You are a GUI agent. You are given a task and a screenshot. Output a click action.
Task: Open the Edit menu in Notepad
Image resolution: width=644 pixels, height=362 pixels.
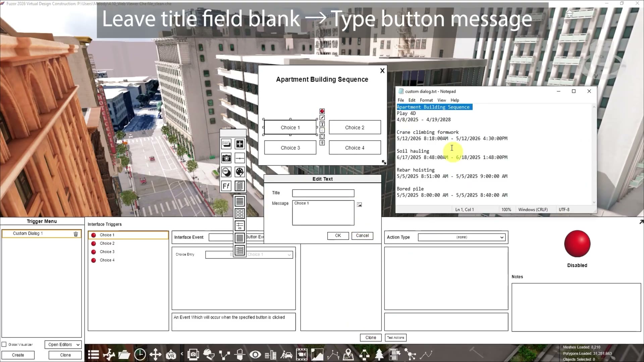[x=412, y=100]
